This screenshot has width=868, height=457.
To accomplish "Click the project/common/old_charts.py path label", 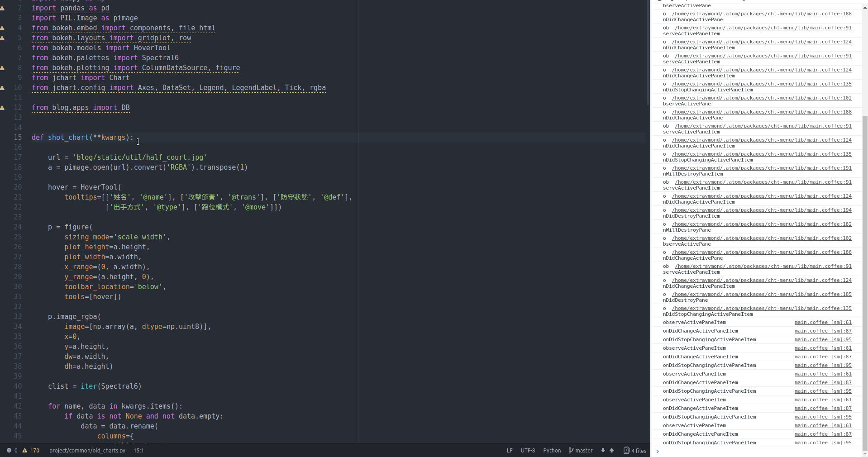I will (87, 450).
